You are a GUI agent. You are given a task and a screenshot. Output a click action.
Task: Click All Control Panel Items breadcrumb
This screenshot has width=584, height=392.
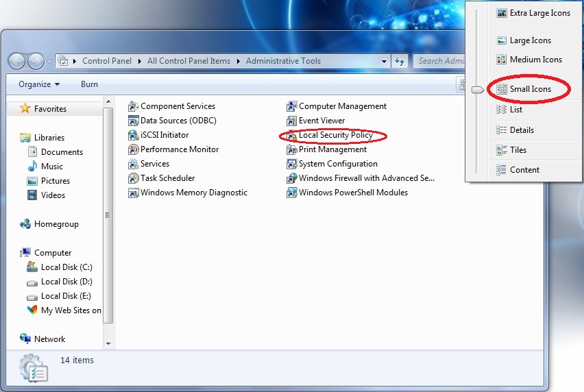tap(188, 61)
